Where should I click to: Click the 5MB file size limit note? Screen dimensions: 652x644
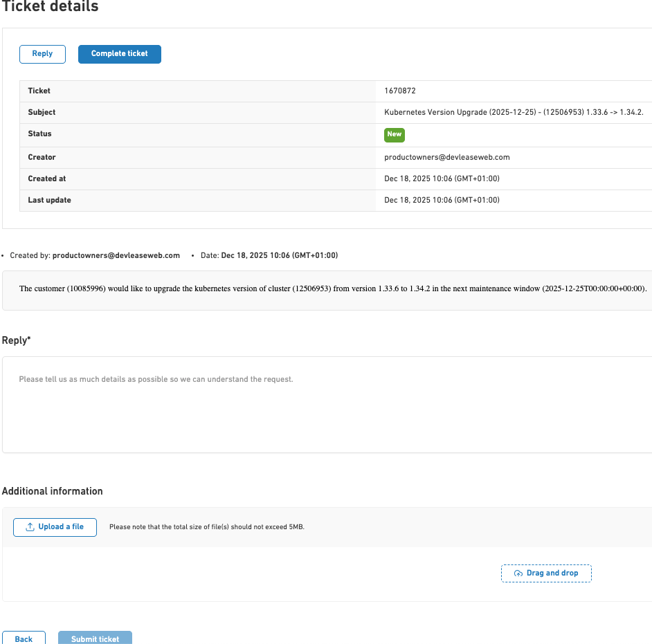(x=207, y=527)
